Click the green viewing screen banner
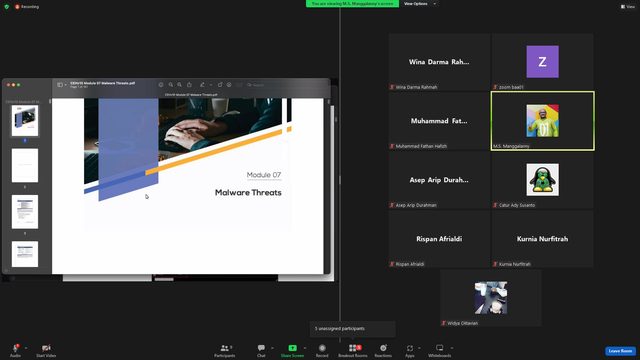This screenshot has height=360, width=640. pyautogui.click(x=353, y=4)
